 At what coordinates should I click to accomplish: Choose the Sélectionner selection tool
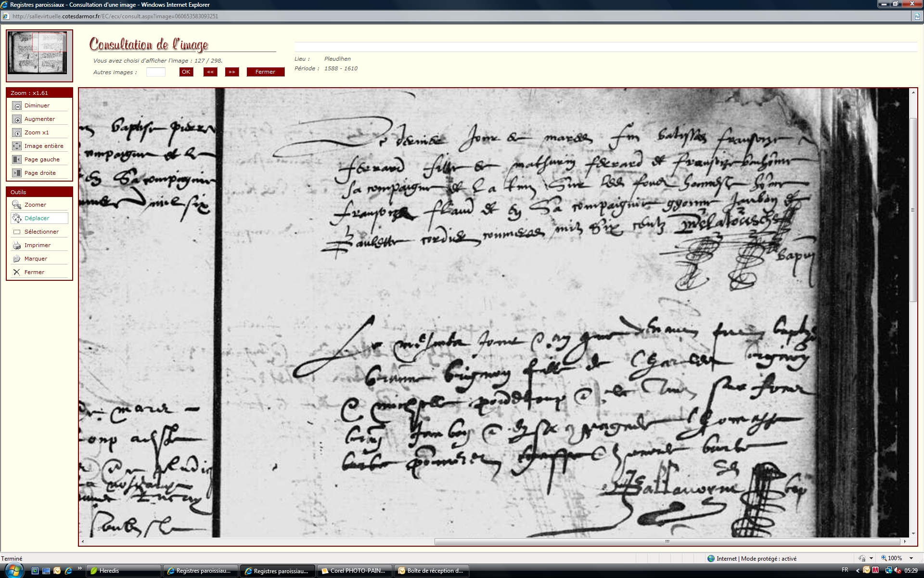coord(17,232)
